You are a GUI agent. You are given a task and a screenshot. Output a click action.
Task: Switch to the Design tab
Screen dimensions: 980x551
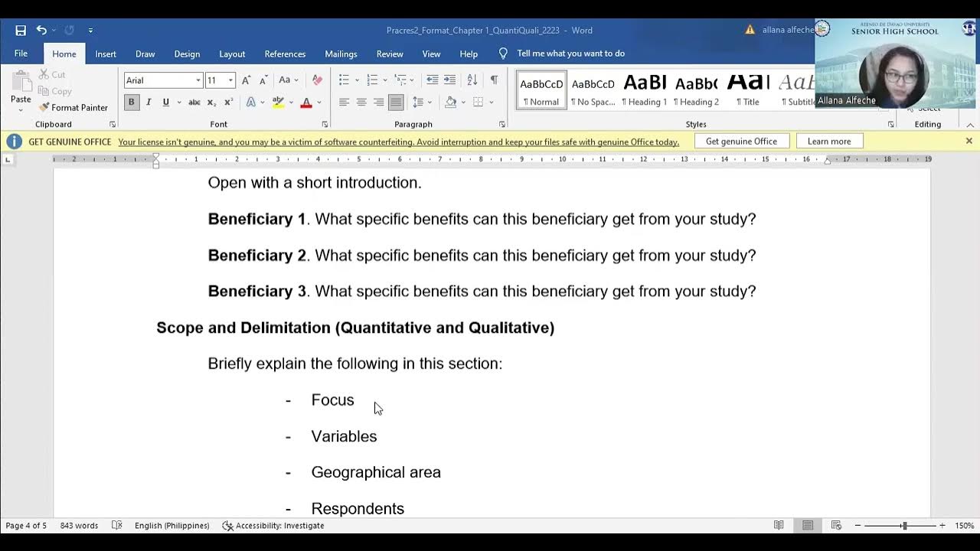187,54
